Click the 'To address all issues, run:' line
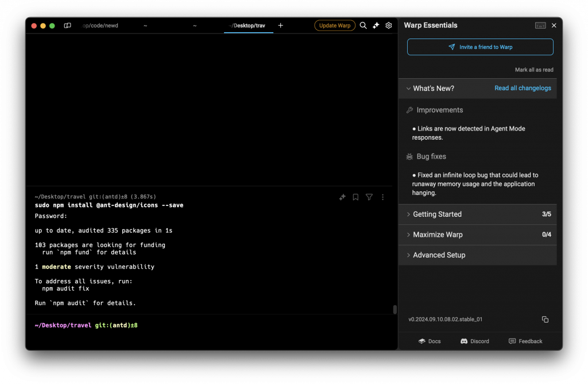Image resolution: width=588 pixels, height=384 pixels. pos(84,282)
